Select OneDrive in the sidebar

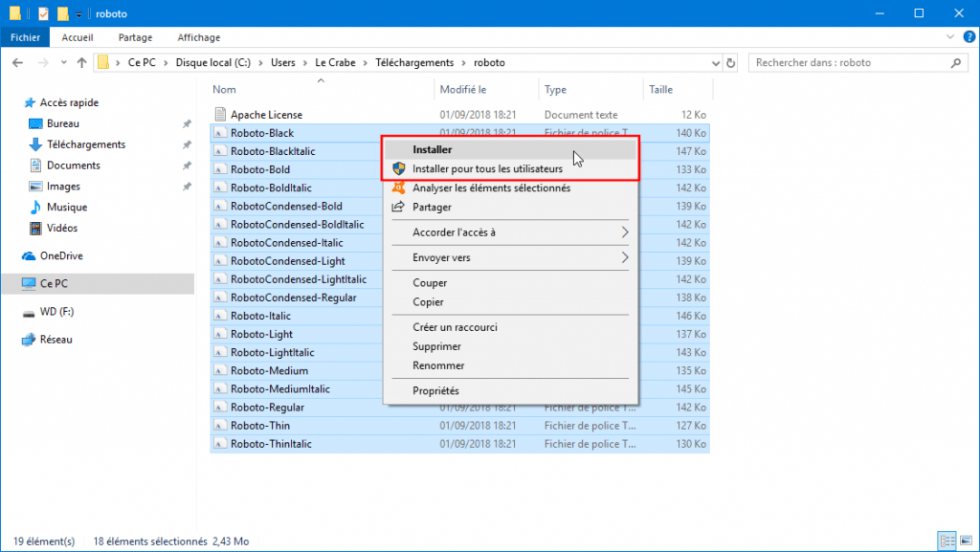click(60, 256)
